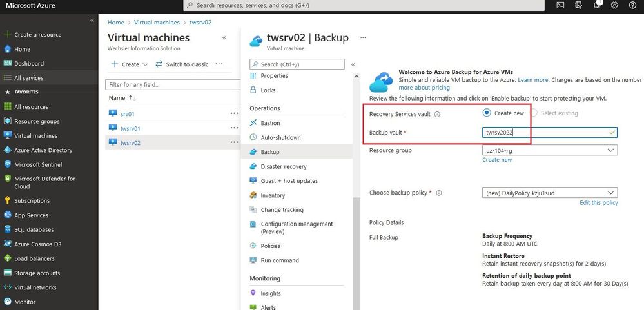The width and height of the screenshot is (644, 310).
Task: Open ellipsis next to twsrv02 Backup title
Action: (363, 37)
